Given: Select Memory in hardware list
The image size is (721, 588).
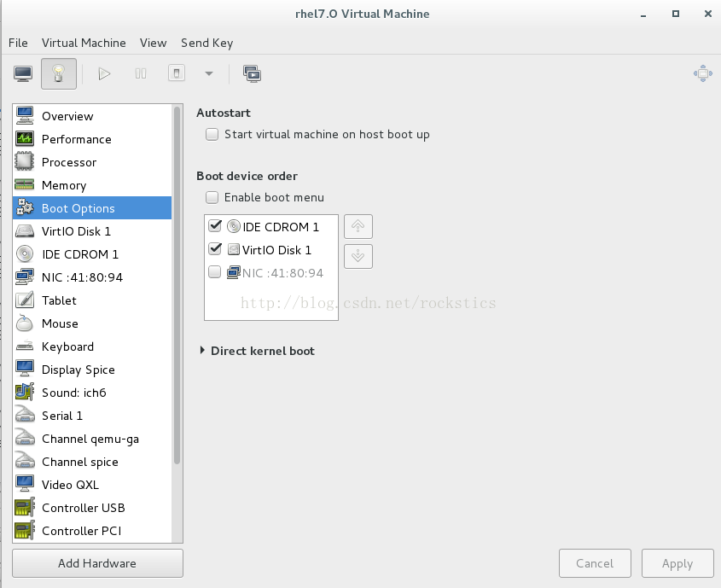Looking at the screenshot, I should coord(92,185).
